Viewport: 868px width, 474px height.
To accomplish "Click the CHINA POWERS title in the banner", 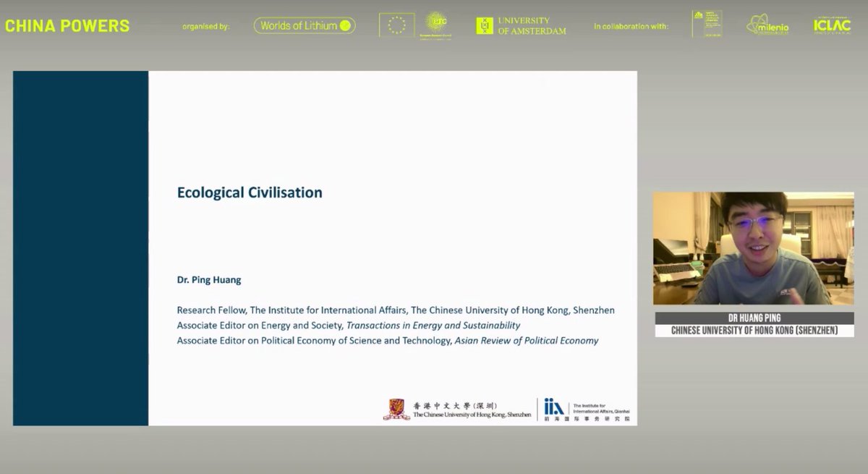I will click(x=67, y=26).
